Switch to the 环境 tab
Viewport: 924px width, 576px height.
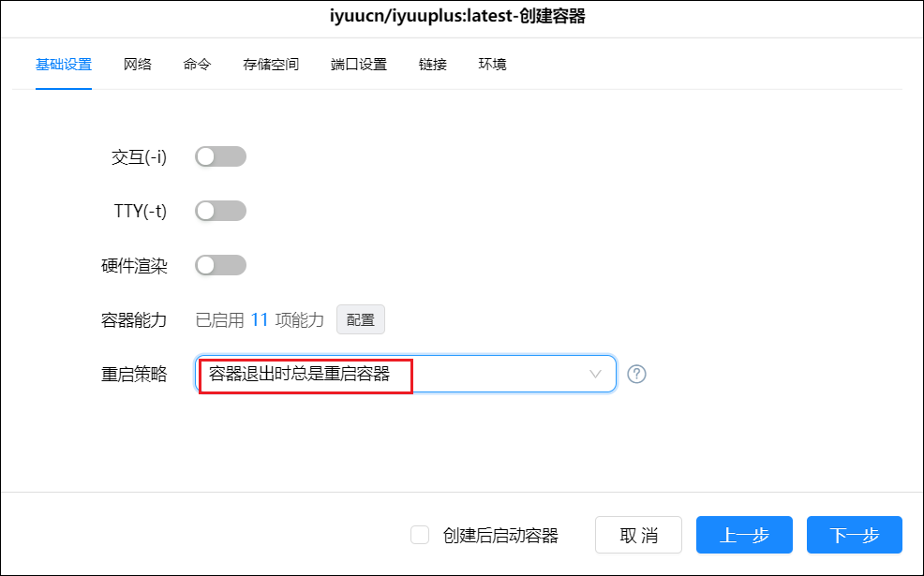tap(493, 65)
